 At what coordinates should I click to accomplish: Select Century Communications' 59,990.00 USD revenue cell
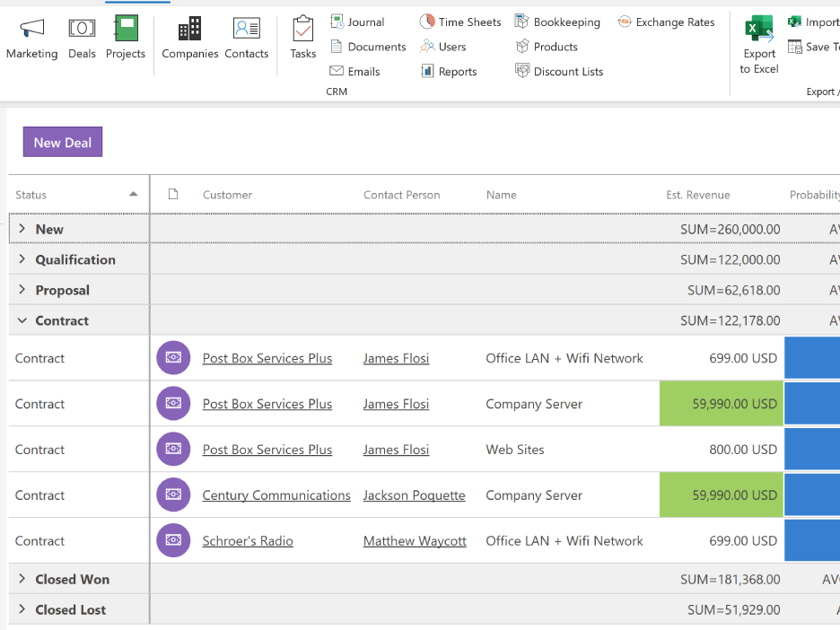(x=722, y=495)
